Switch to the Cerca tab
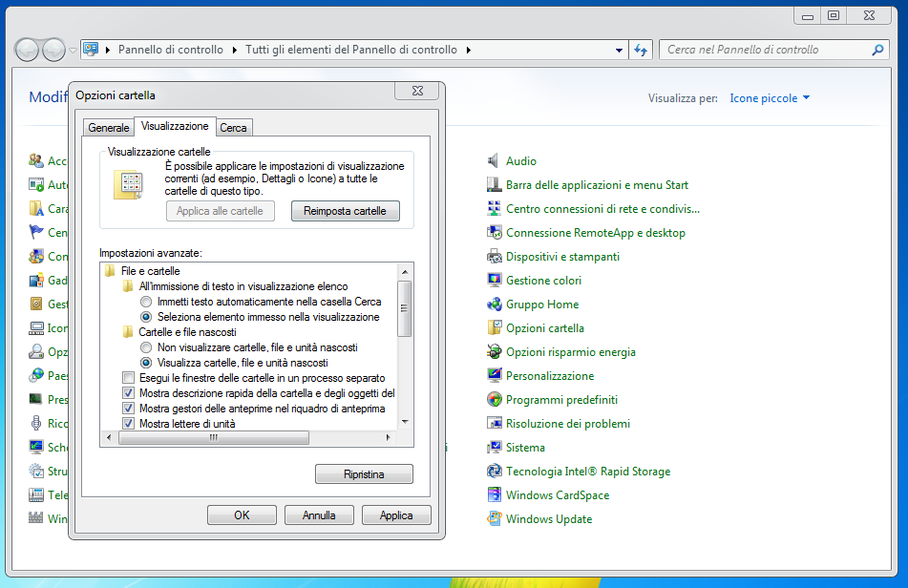Screen dimensions: 908x588 point(233,127)
